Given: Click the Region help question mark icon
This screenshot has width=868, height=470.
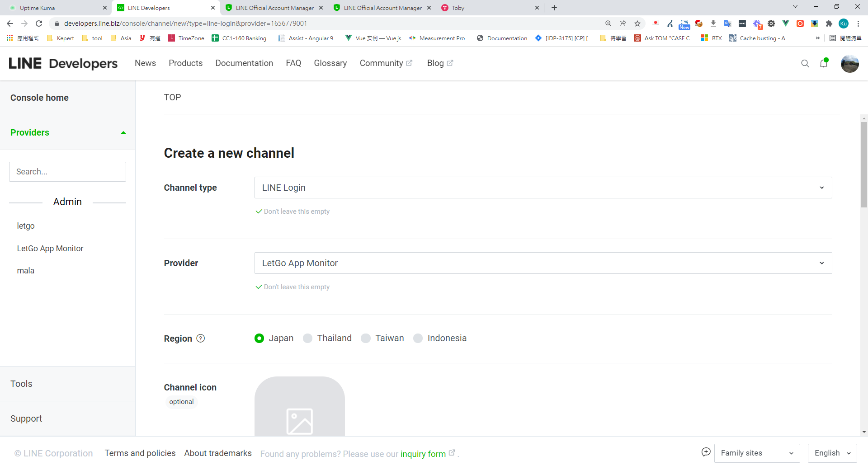Looking at the screenshot, I should (x=201, y=338).
